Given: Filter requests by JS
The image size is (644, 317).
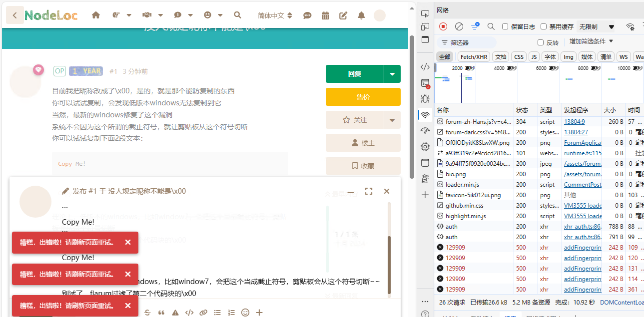Looking at the screenshot, I should click(x=534, y=57).
